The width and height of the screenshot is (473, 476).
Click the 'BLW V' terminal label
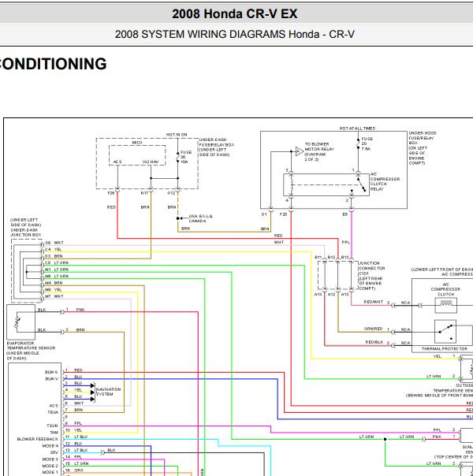(x=51, y=378)
